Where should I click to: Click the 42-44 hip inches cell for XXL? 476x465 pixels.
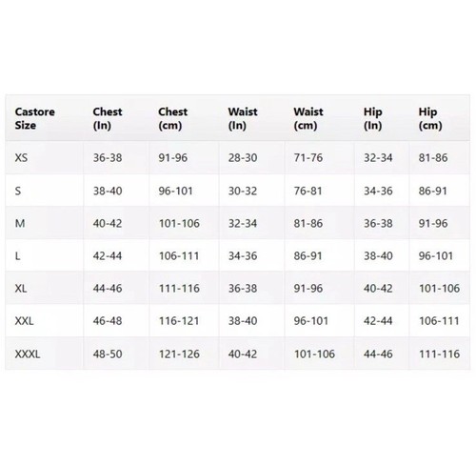[378, 321]
